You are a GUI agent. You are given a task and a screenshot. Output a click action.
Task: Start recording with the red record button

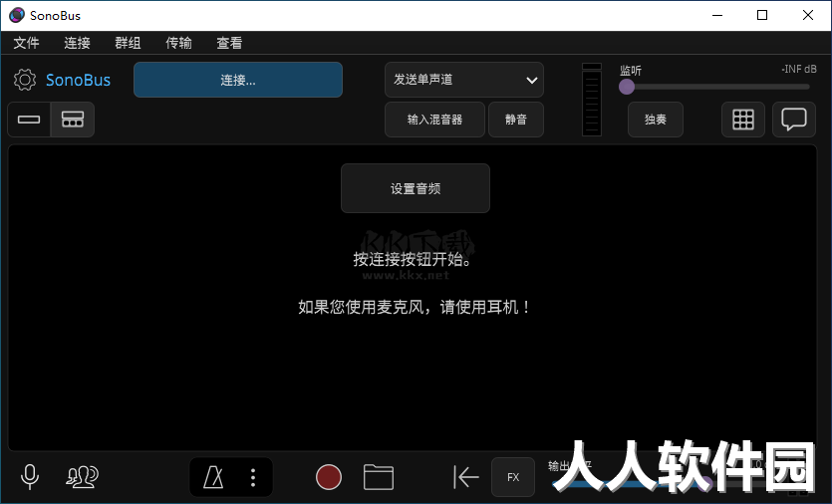[x=329, y=477]
